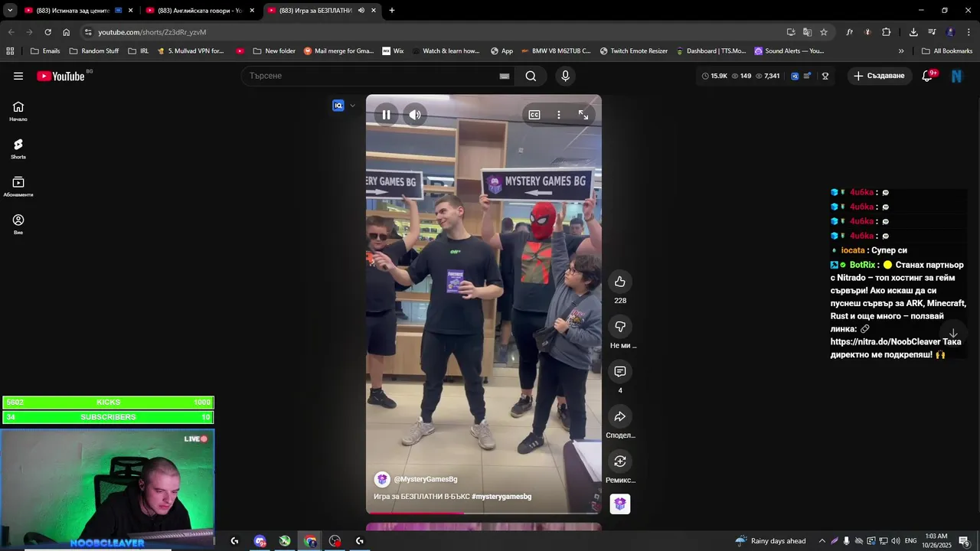
Task: Open the Short's three-dot more options
Action: click(559, 115)
